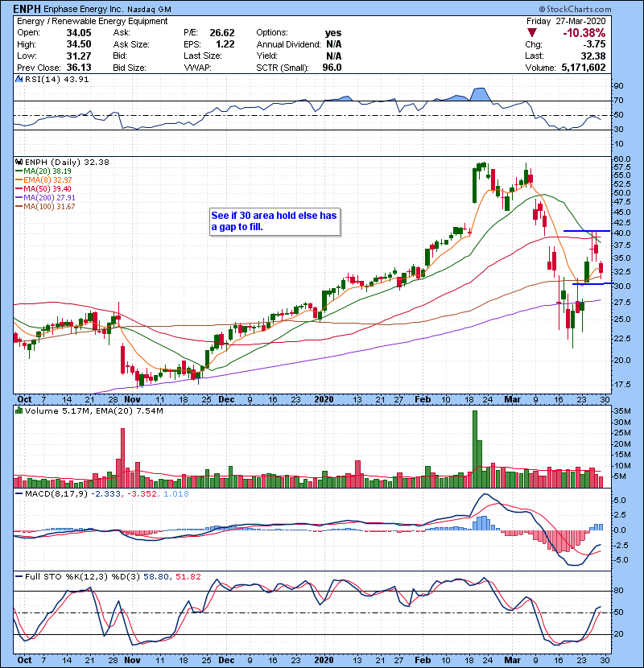Click the 60.0 price axis label
Viewport: 644px width, 668px height.
(621, 159)
